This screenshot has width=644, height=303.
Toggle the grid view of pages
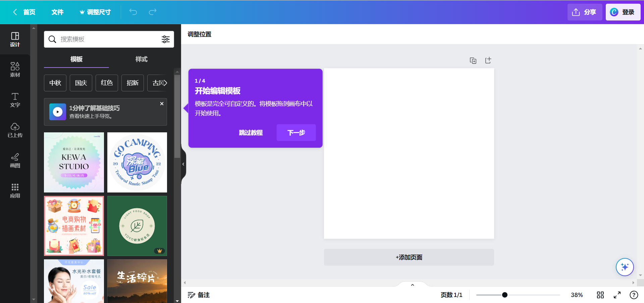click(600, 295)
